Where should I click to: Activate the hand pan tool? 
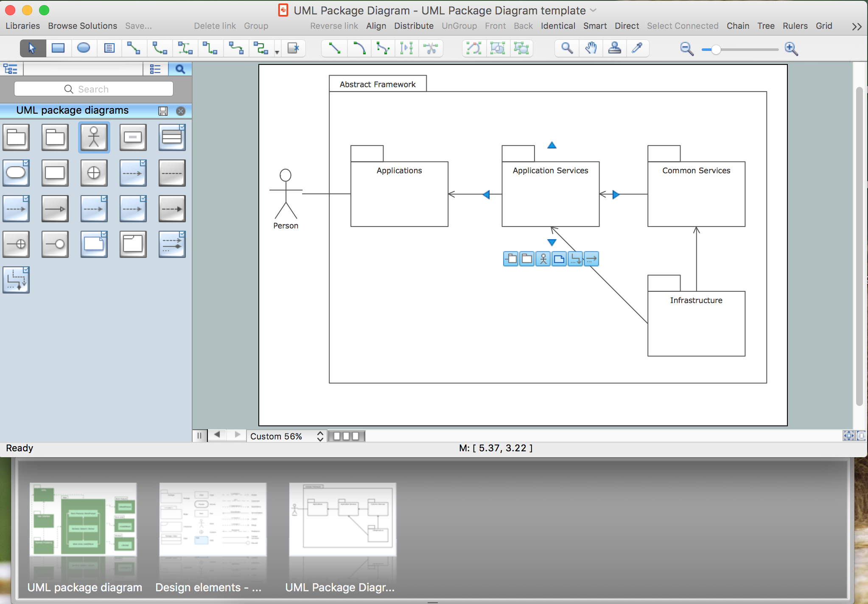coord(591,48)
